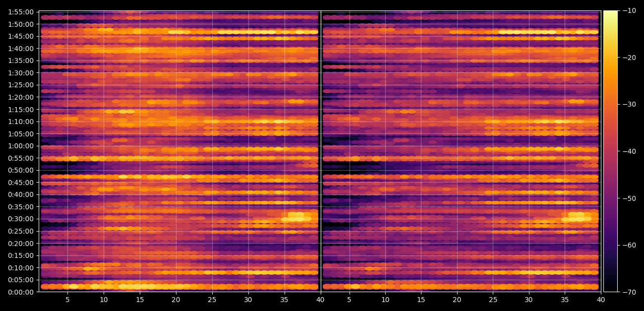644x311 pixels.
Task: Click the 1:55:00 y-axis label
Action: click(21, 12)
